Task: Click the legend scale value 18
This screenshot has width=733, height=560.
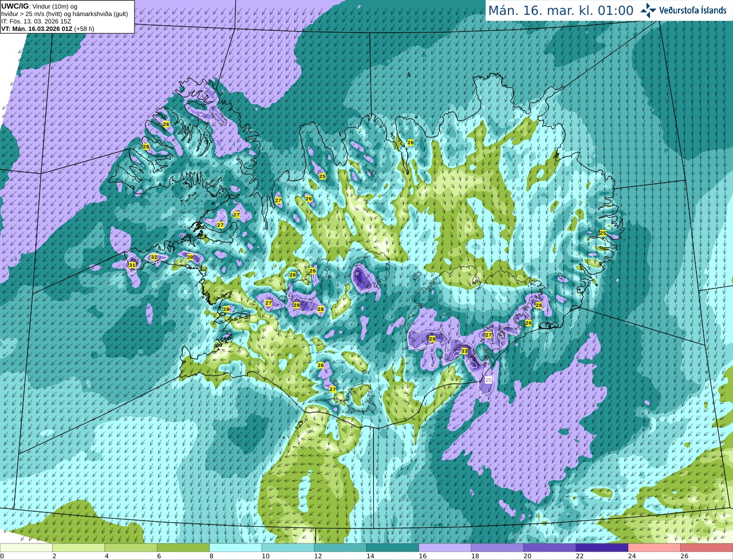Action: coord(475,556)
